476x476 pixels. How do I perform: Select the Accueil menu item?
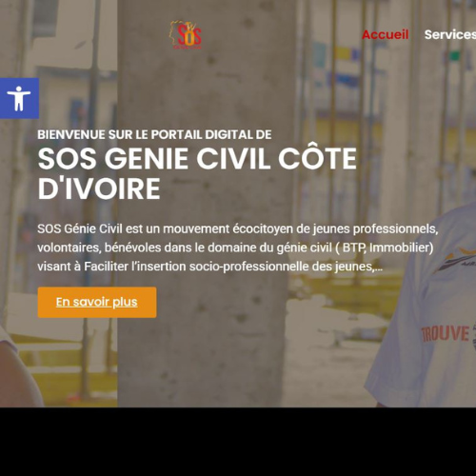[386, 34]
